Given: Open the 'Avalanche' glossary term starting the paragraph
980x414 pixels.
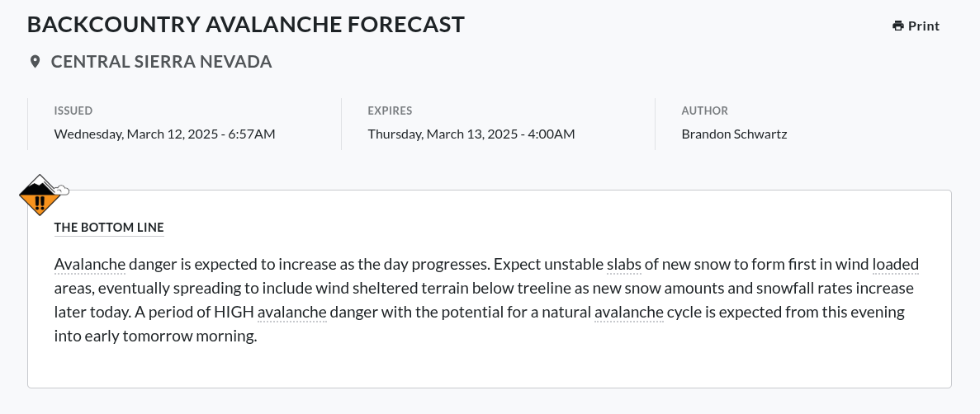Looking at the screenshot, I should (90, 265).
